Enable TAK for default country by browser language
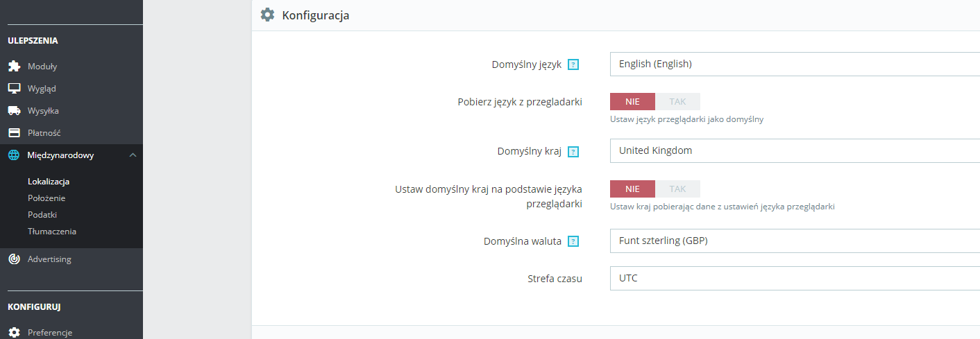The image size is (980, 339). 677,189
